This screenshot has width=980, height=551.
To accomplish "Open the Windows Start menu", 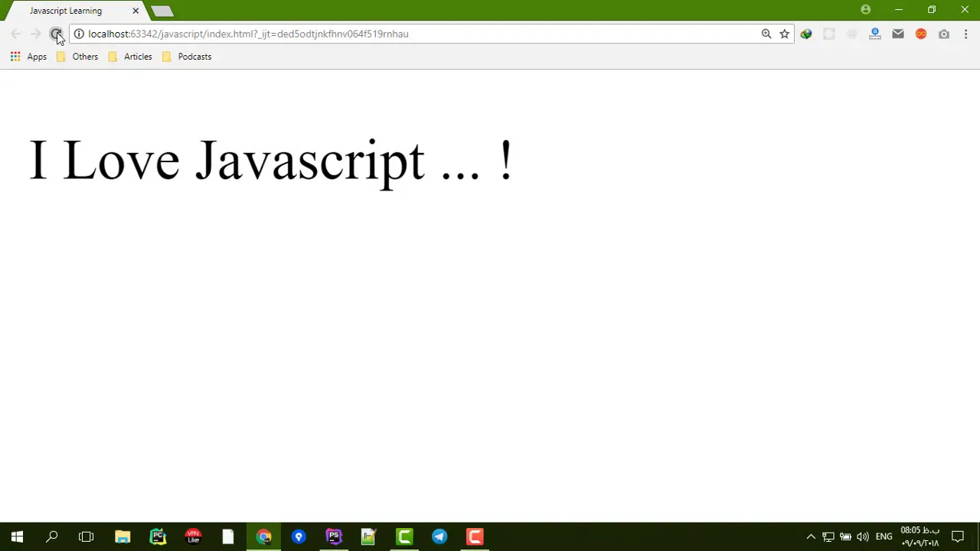I will (x=17, y=536).
